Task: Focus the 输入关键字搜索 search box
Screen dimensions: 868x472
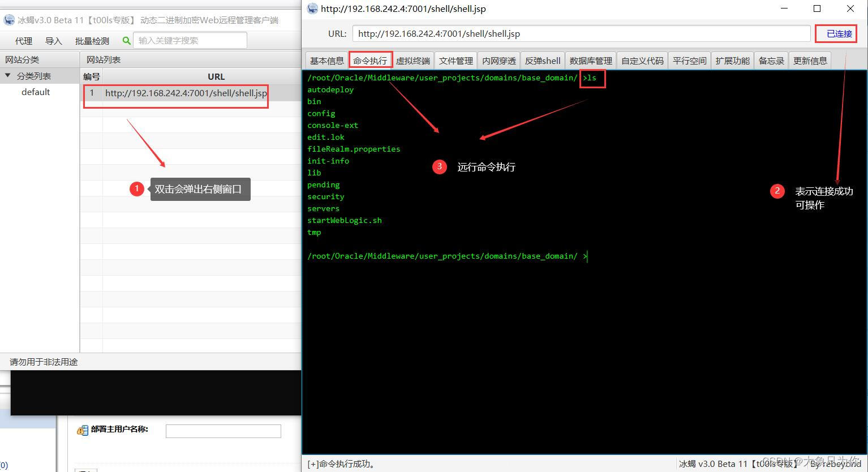Action: click(190, 40)
